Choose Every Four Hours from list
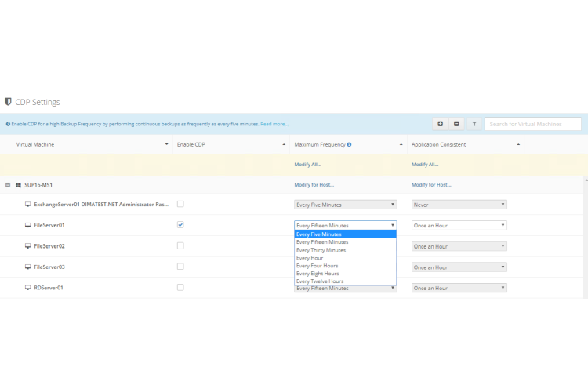Image resolution: width=588 pixels, height=392 pixels. 319,266
